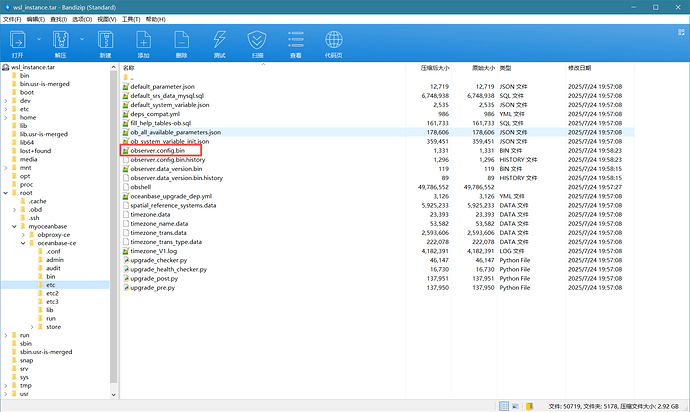Click the wsl_instance.tar root archive icon
This screenshot has height=412, width=690.
click(6, 67)
